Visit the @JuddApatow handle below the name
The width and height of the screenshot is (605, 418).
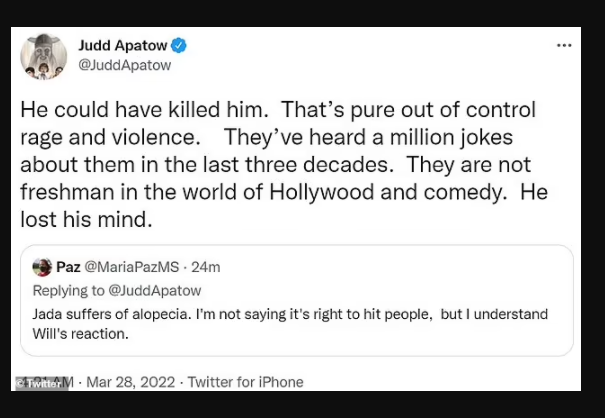[125, 65]
